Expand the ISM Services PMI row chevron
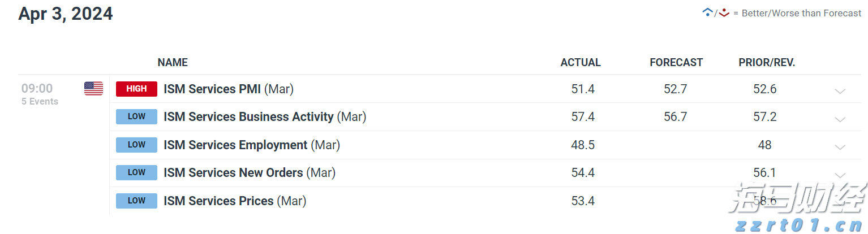Image resolution: width=868 pixels, height=234 pixels. coord(840,90)
